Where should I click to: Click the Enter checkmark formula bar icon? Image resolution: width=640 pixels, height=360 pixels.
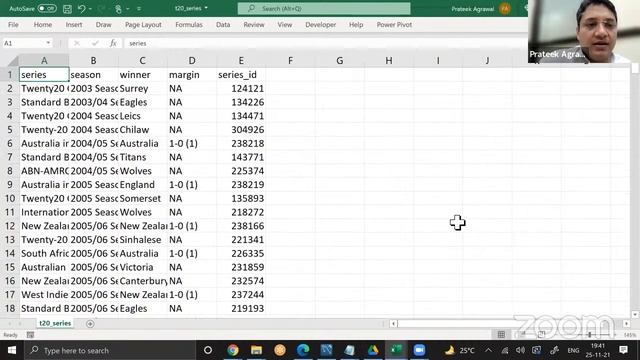pos(95,43)
